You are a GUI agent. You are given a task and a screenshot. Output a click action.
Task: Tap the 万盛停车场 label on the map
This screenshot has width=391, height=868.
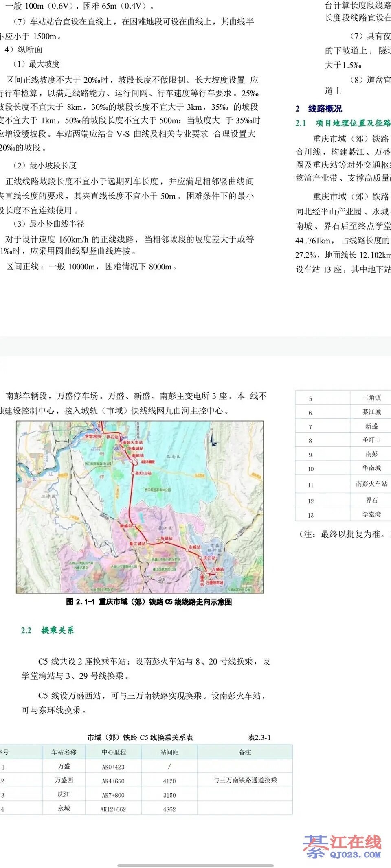[215, 582]
